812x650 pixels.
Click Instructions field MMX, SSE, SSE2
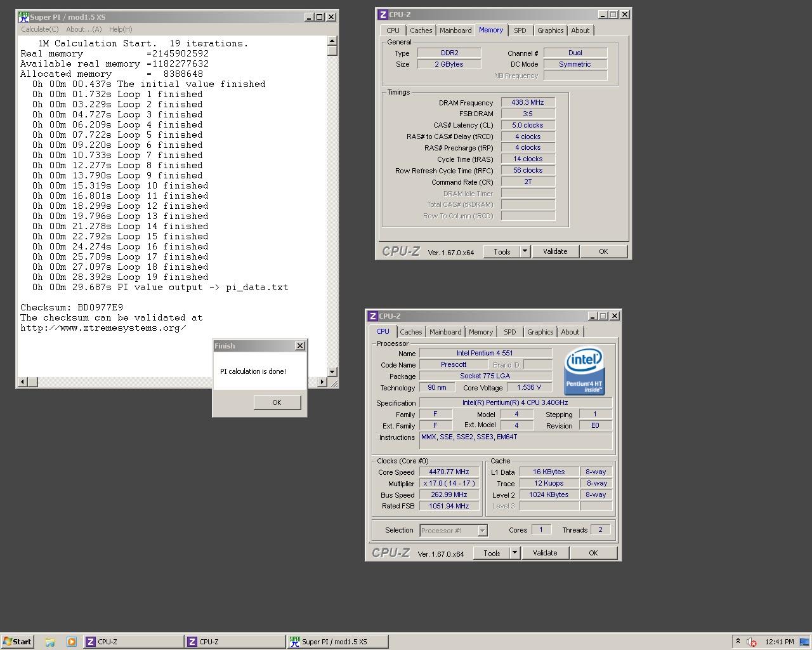515,441
